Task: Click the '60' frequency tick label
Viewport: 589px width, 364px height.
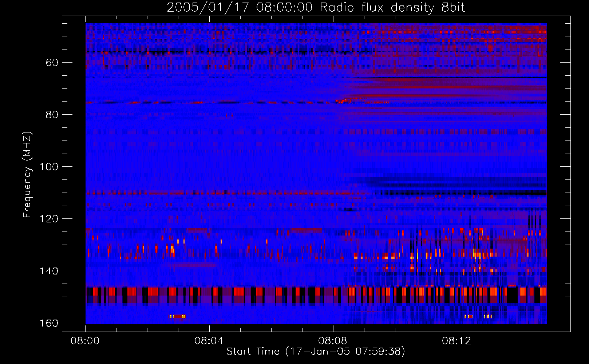Action: (x=52, y=63)
